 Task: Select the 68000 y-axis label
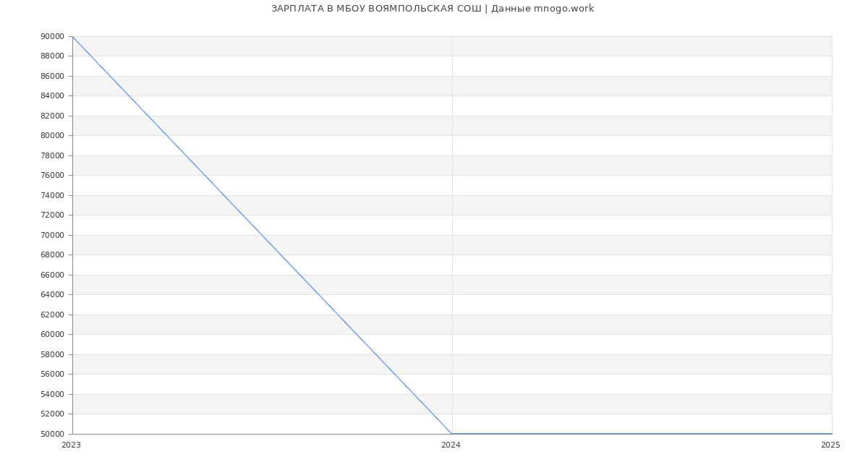tap(53, 255)
